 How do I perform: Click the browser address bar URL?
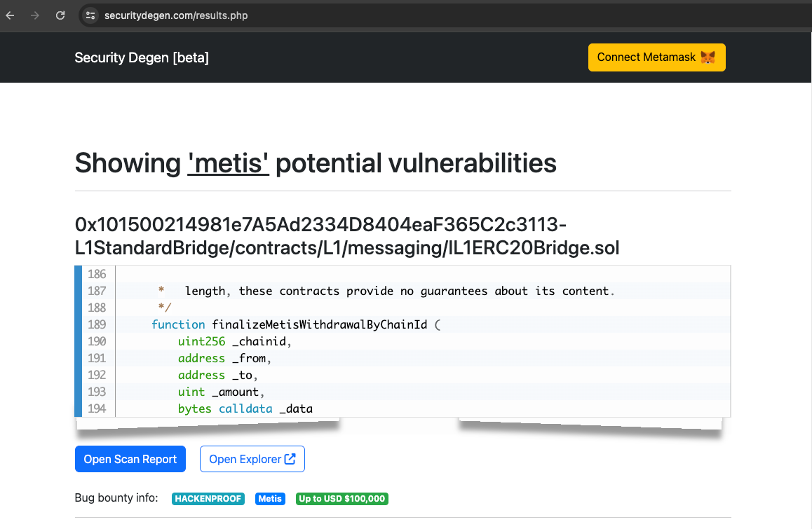tap(175, 15)
